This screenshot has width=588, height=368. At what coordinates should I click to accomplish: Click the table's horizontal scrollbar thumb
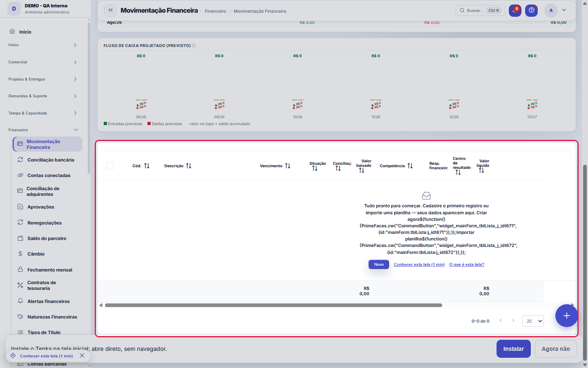pyautogui.click(x=274, y=305)
